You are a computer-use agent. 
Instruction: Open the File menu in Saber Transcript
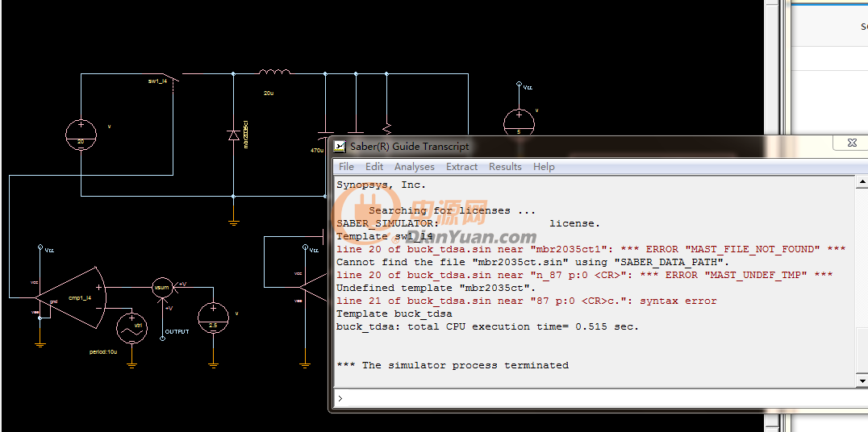[x=346, y=167]
